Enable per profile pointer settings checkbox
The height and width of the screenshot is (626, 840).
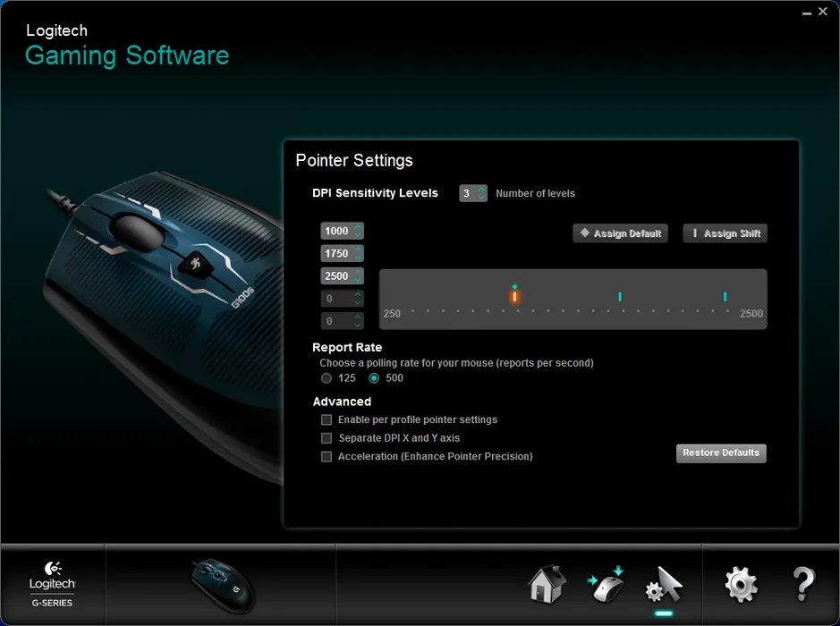(x=327, y=419)
